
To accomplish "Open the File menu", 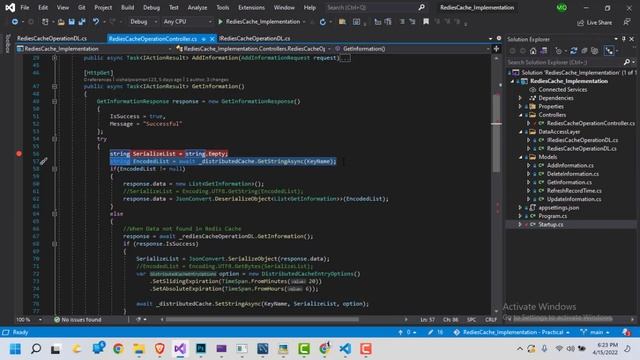I will (25, 7).
